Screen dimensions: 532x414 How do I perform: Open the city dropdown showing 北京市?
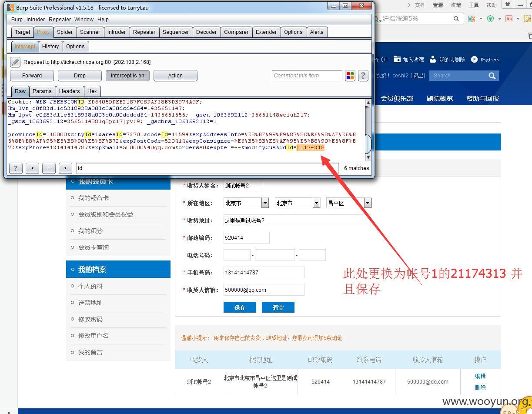[298, 203]
